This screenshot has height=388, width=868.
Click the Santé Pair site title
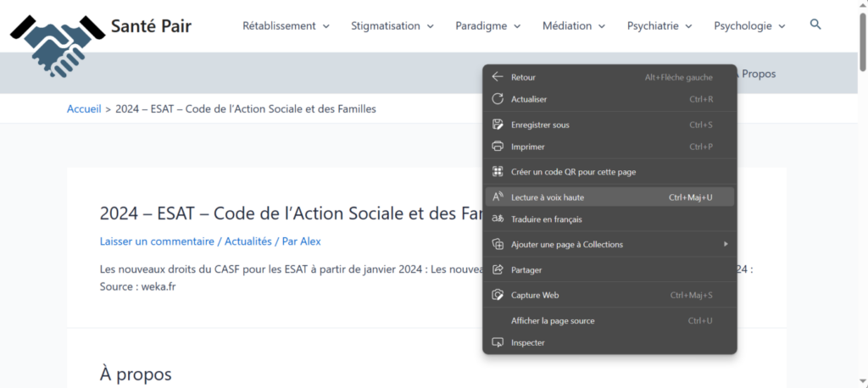[x=151, y=26]
